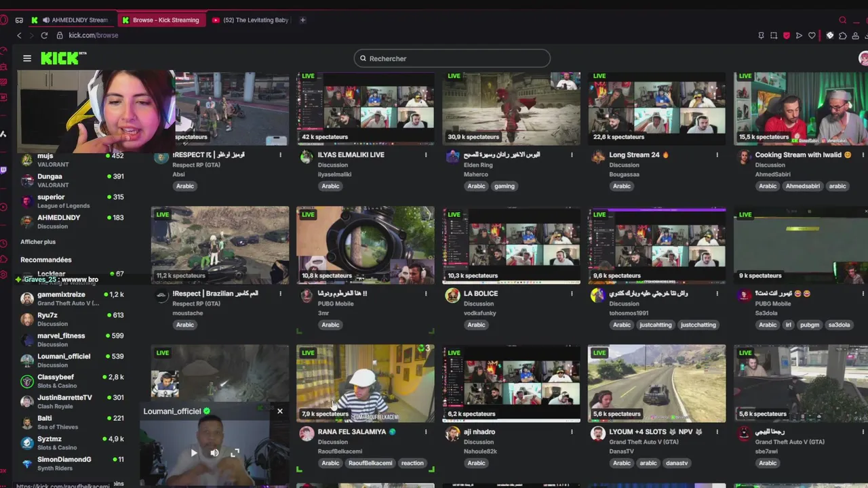Click the kick.com/browse address bar
Screen dimensions: 868x488
pyautogui.click(x=94, y=35)
